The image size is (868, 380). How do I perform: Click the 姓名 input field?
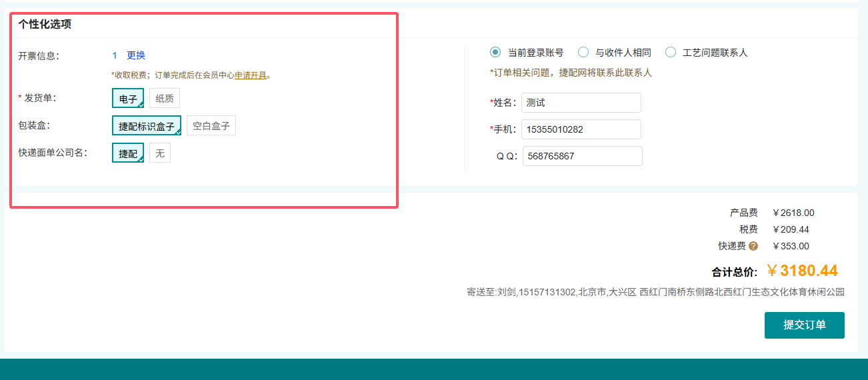581,103
